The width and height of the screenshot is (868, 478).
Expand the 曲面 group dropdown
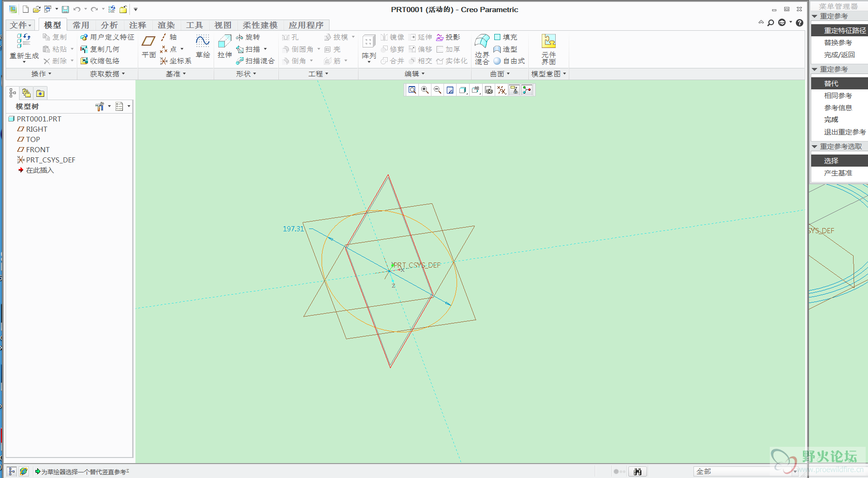(x=500, y=74)
